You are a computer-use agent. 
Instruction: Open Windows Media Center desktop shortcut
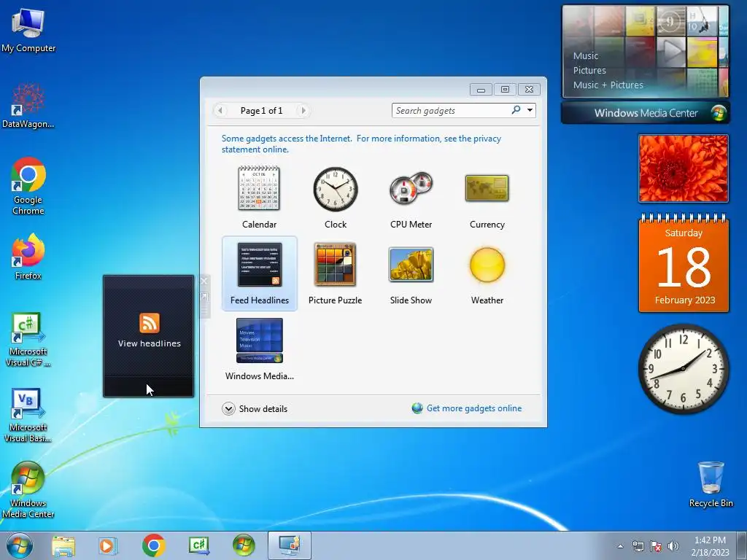click(x=28, y=489)
